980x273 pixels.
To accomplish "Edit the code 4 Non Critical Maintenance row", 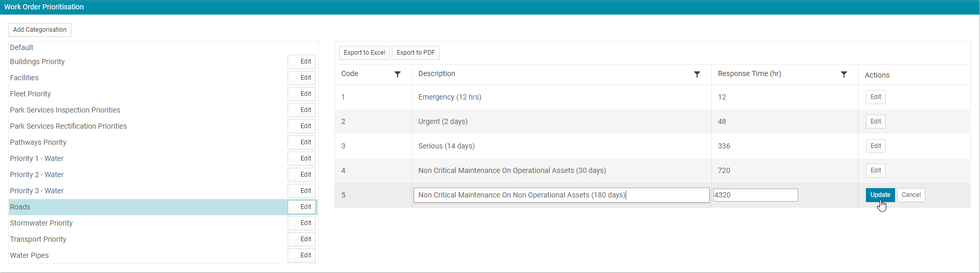I will coord(876,170).
